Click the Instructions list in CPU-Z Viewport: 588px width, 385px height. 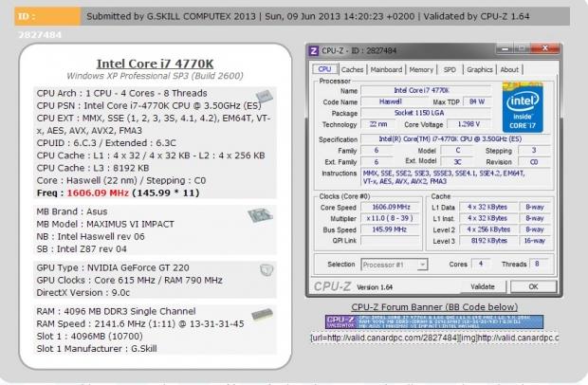tap(455, 177)
